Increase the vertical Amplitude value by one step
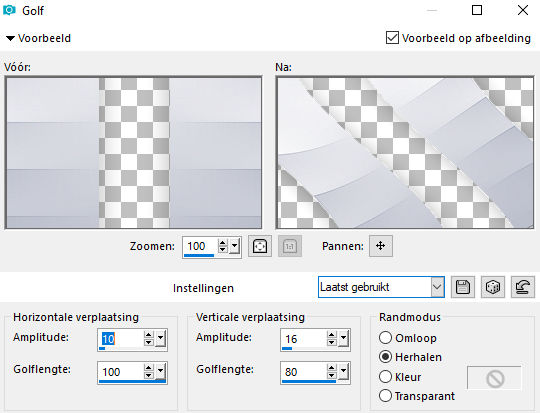This screenshot has width=540, height=413. 332,335
